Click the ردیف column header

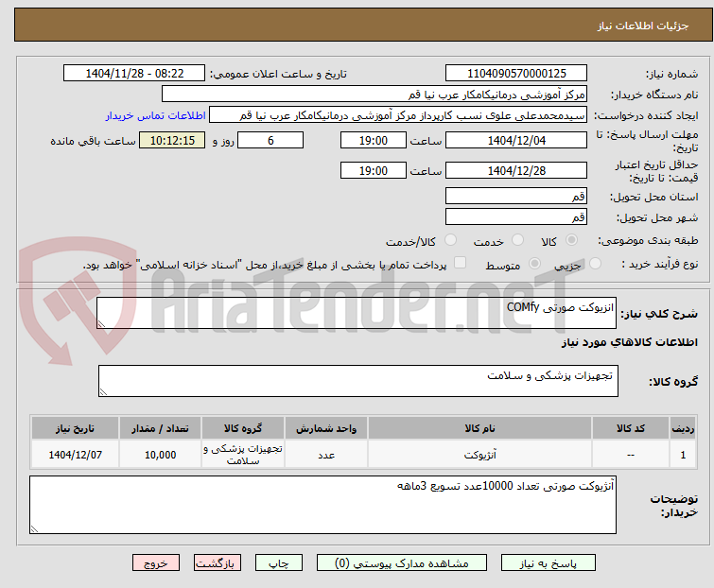(x=683, y=428)
